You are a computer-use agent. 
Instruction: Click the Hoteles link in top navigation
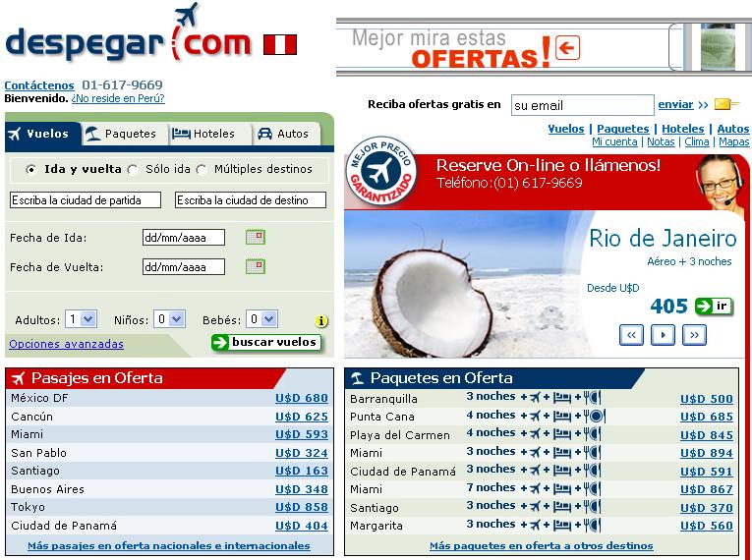pyautogui.click(x=682, y=129)
